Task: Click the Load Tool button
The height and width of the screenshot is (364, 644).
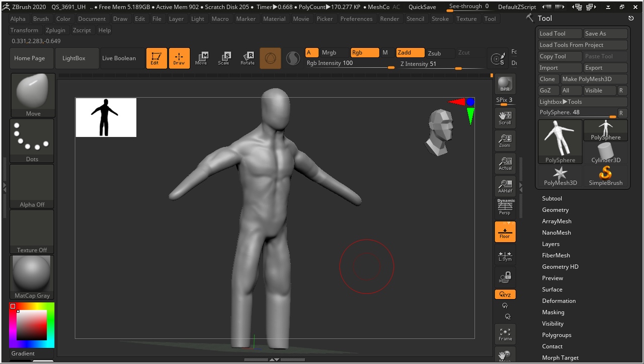Action: click(559, 34)
